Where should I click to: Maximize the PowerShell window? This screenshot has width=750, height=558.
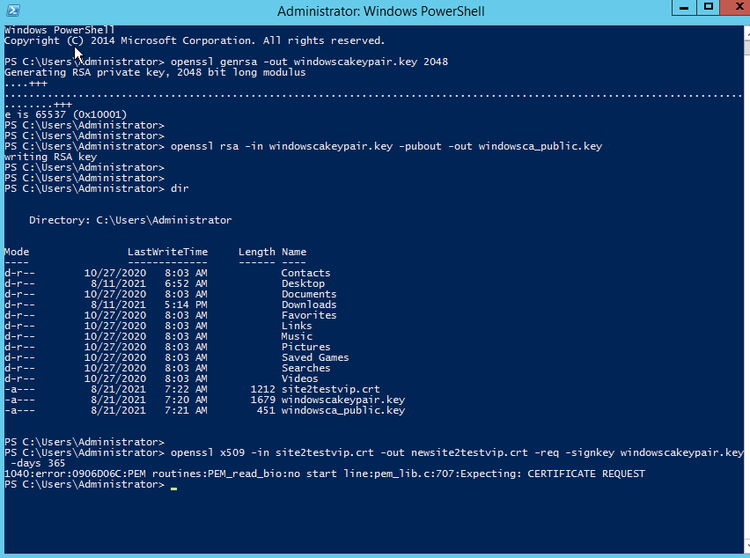tap(708, 8)
